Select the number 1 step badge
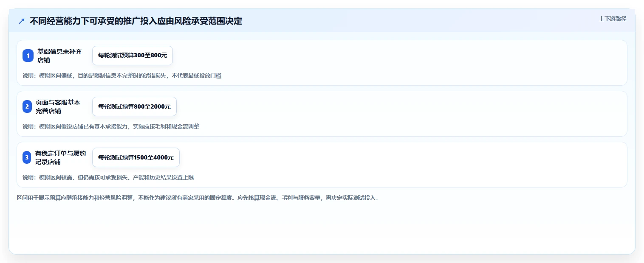The height and width of the screenshot is (263, 644). [28, 56]
